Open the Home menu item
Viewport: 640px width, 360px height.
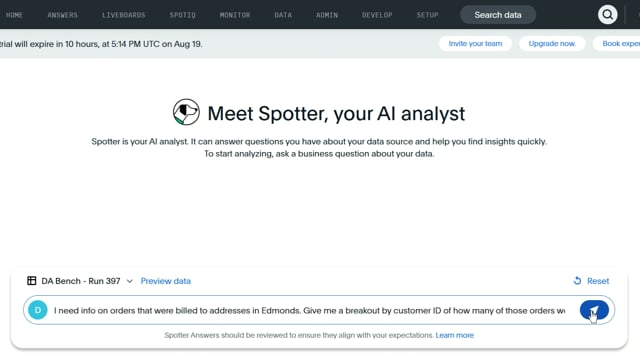14,15
